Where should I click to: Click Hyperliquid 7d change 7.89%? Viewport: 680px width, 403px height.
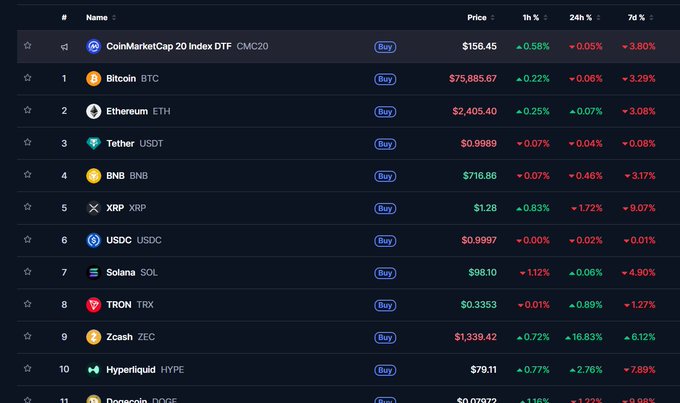[x=639, y=370]
